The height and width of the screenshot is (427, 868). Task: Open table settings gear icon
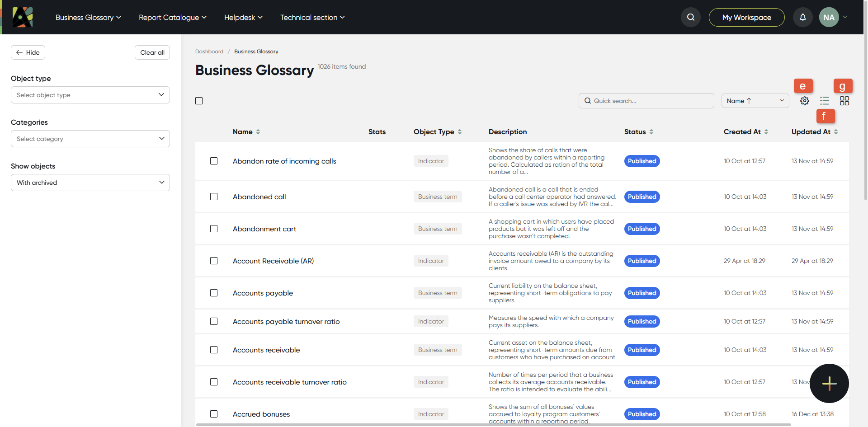coord(804,101)
